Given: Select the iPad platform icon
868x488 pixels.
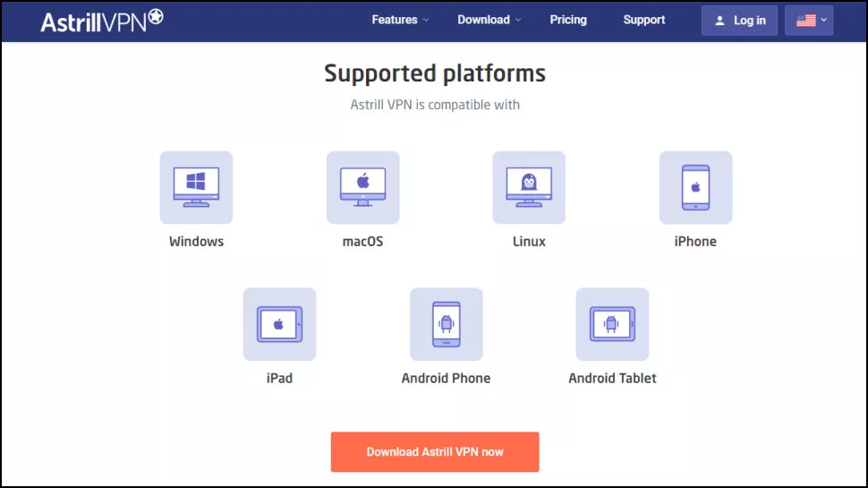Looking at the screenshot, I should point(279,324).
